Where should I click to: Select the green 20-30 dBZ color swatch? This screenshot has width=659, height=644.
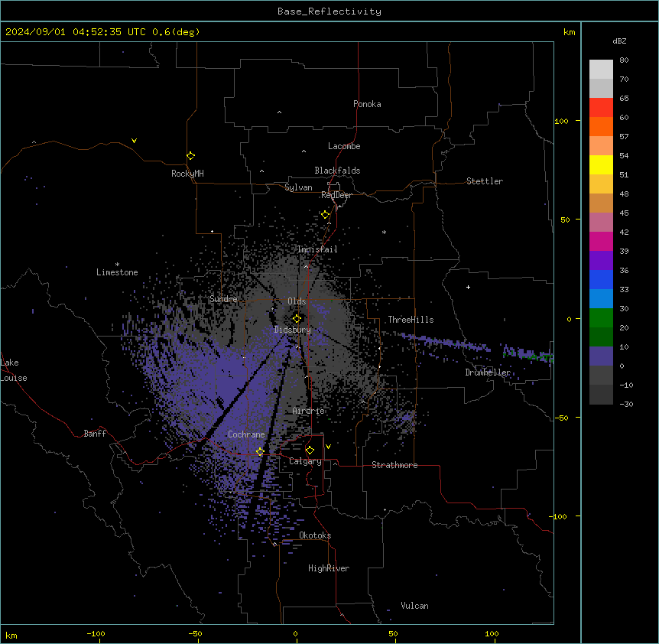tap(601, 318)
